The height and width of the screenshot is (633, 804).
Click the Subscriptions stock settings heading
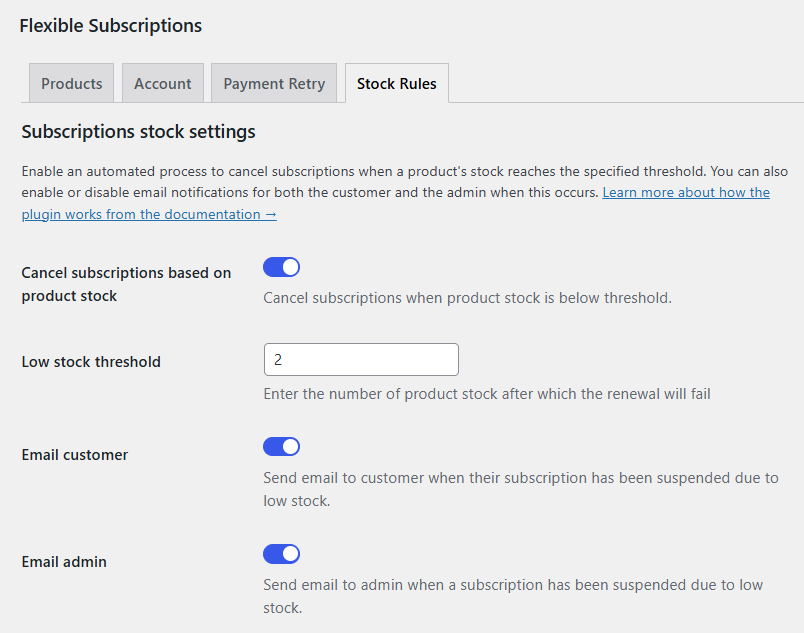(138, 132)
